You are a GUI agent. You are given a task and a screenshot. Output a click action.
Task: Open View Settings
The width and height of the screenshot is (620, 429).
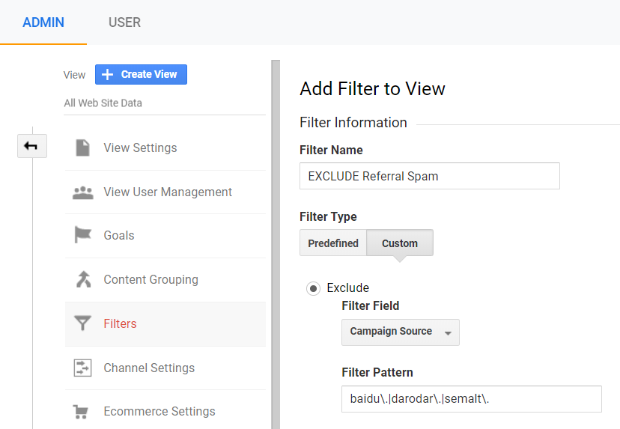point(165,148)
